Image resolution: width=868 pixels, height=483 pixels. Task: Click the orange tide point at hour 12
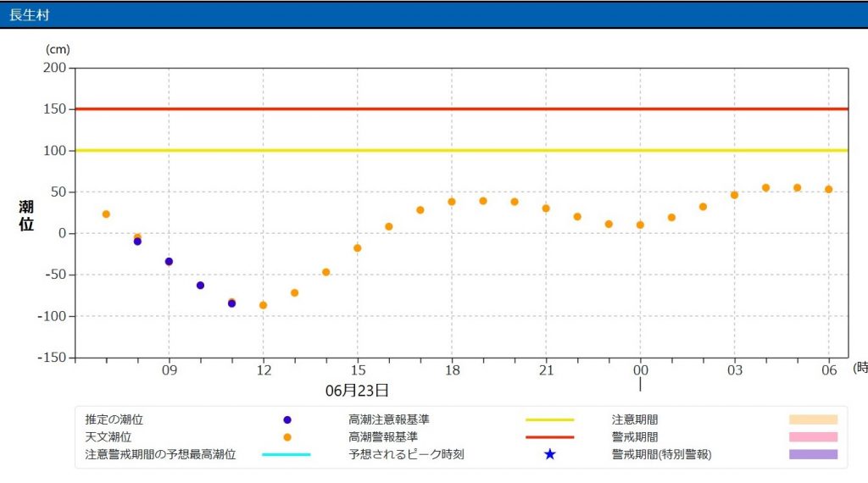click(263, 305)
